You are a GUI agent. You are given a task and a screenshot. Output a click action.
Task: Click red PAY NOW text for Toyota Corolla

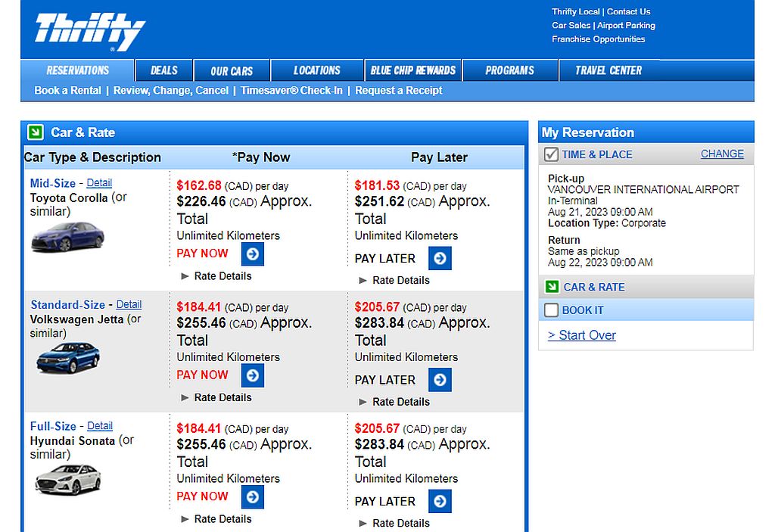click(x=202, y=254)
